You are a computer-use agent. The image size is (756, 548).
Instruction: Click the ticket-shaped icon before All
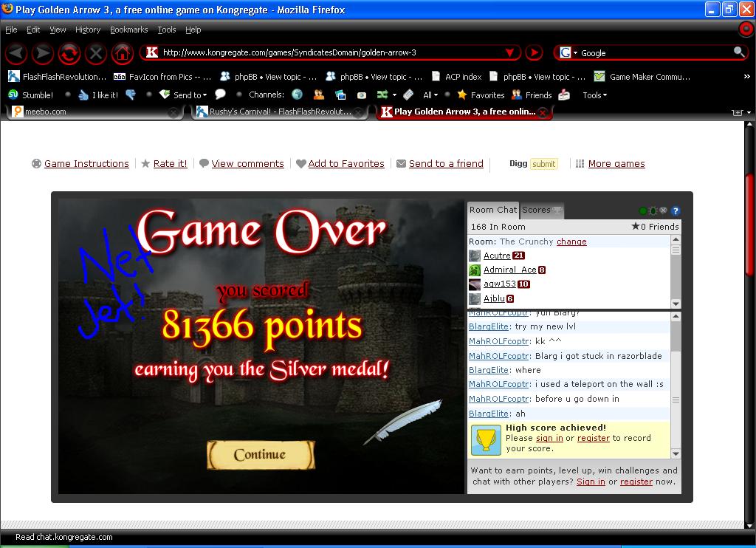click(x=408, y=95)
